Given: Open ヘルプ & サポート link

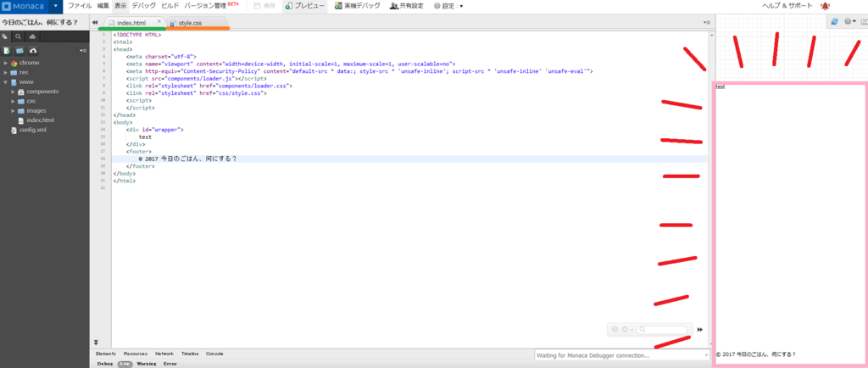Looking at the screenshot, I should click(787, 6).
